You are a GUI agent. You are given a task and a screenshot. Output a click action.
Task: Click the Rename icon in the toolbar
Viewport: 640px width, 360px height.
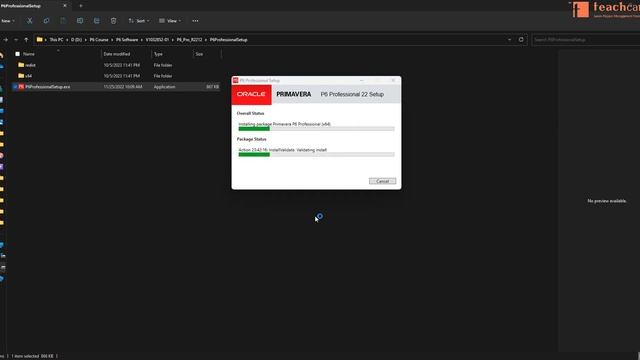click(x=80, y=21)
